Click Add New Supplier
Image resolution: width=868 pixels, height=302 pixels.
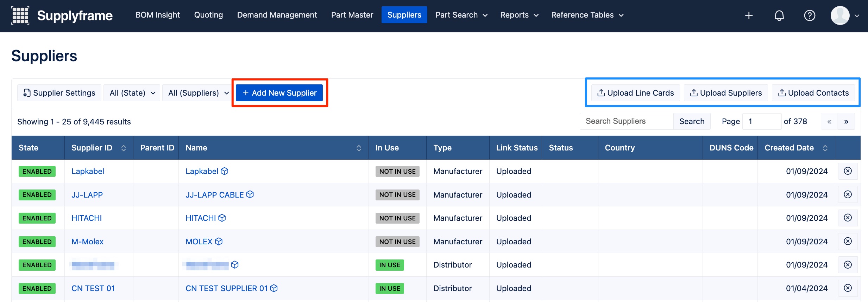279,93
